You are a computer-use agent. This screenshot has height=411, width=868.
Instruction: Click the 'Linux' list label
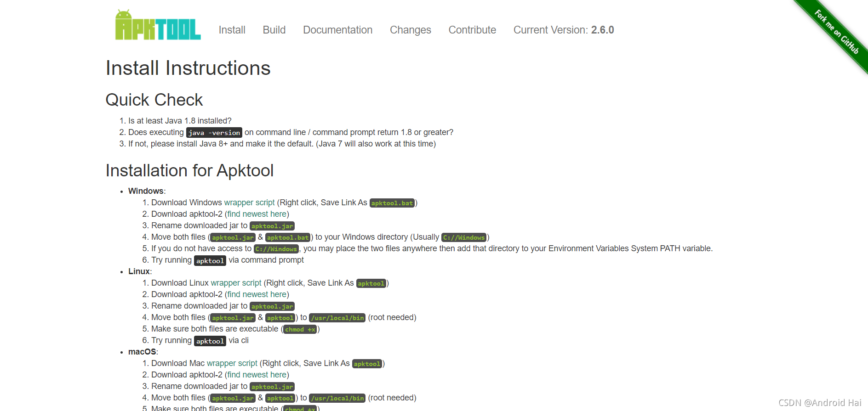(139, 271)
